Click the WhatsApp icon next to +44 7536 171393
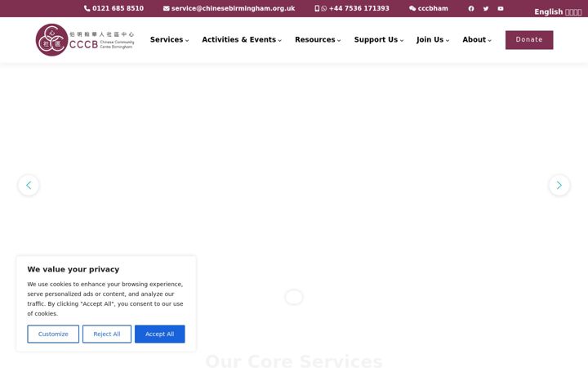Viewport: 588px width, 368px height. (324, 8)
